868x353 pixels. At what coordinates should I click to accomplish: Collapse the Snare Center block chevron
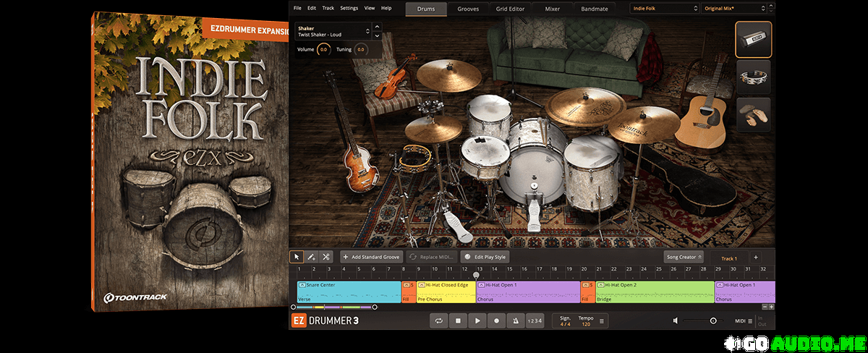[x=302, y=285]
